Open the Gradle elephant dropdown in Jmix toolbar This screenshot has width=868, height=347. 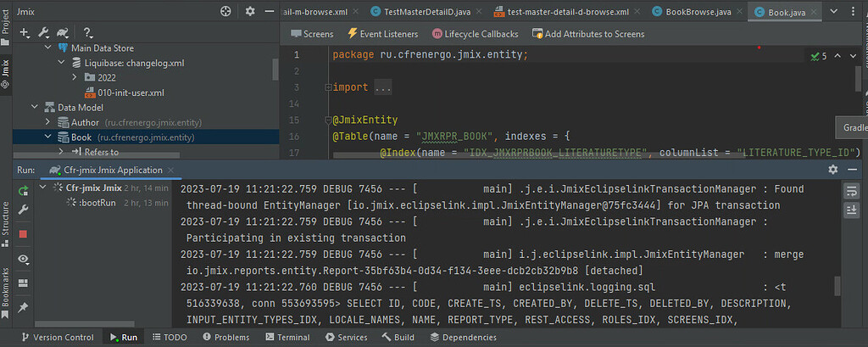point(63,33)
